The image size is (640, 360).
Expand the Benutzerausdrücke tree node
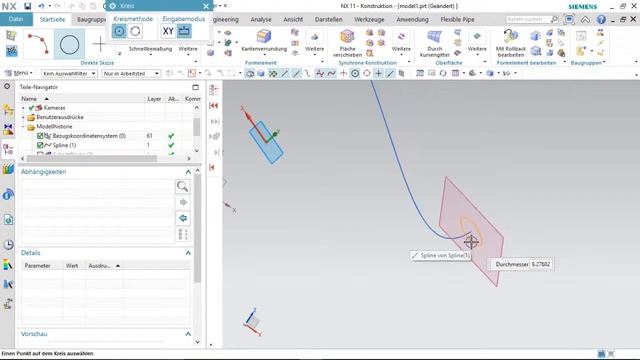[23, 117]
